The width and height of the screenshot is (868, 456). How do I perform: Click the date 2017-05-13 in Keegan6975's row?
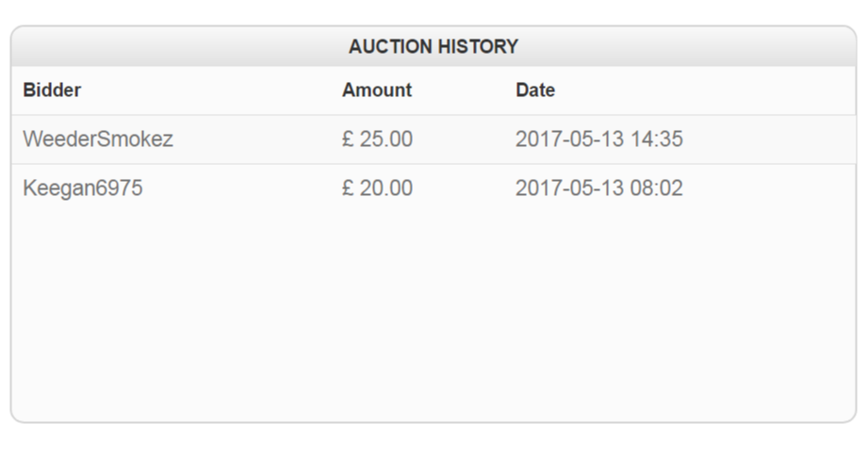(x=570, y=188)
